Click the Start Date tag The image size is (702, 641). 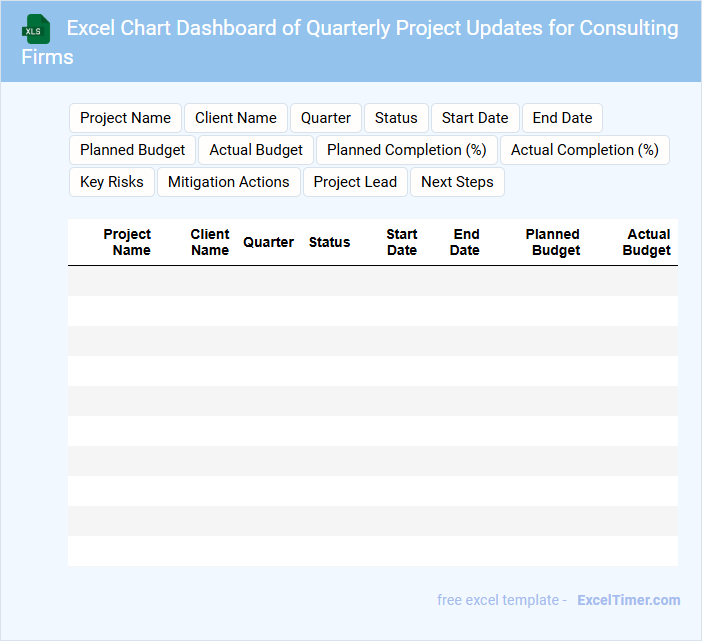click(x=475, y=118)
